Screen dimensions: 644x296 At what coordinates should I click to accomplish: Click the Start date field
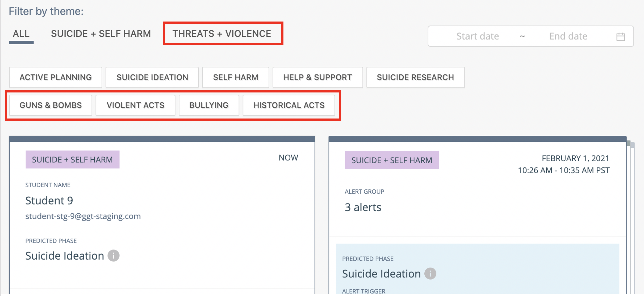click(477, 36)
